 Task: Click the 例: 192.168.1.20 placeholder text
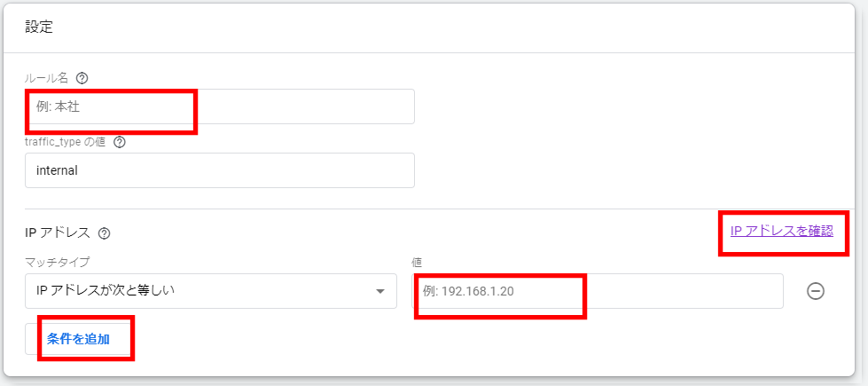point(468,291)
